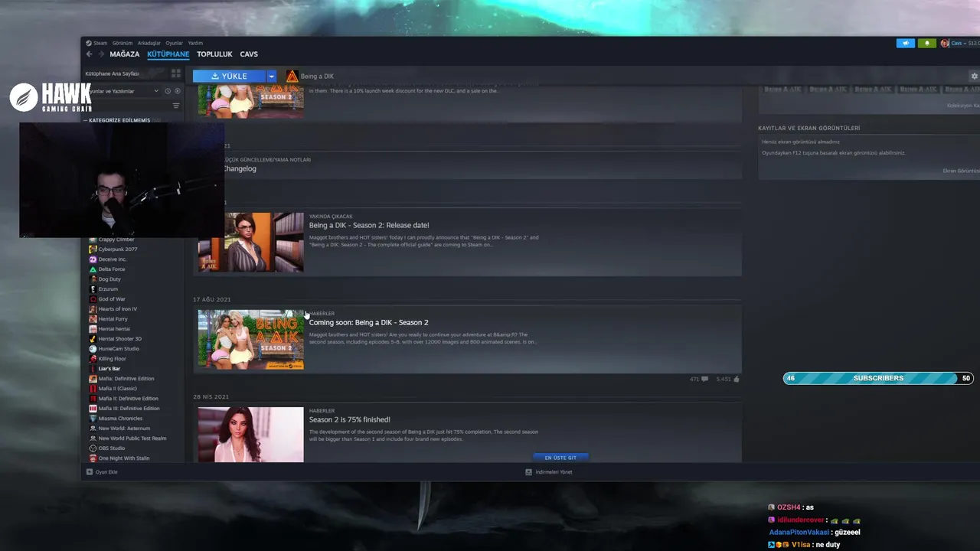Select Dog Duty in library list
The height and width of the screenshot is (551, 980).
(x=109, y=279)
